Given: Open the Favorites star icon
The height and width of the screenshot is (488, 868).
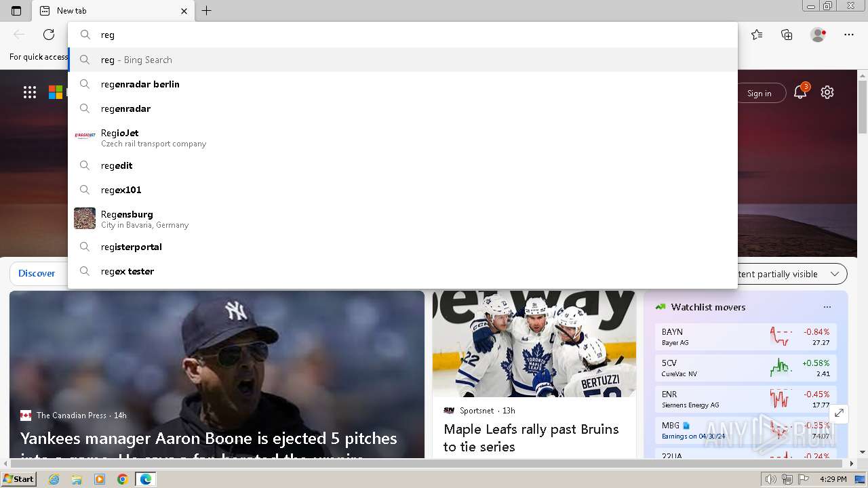Looking at the screenshot, I should [757, 35].
